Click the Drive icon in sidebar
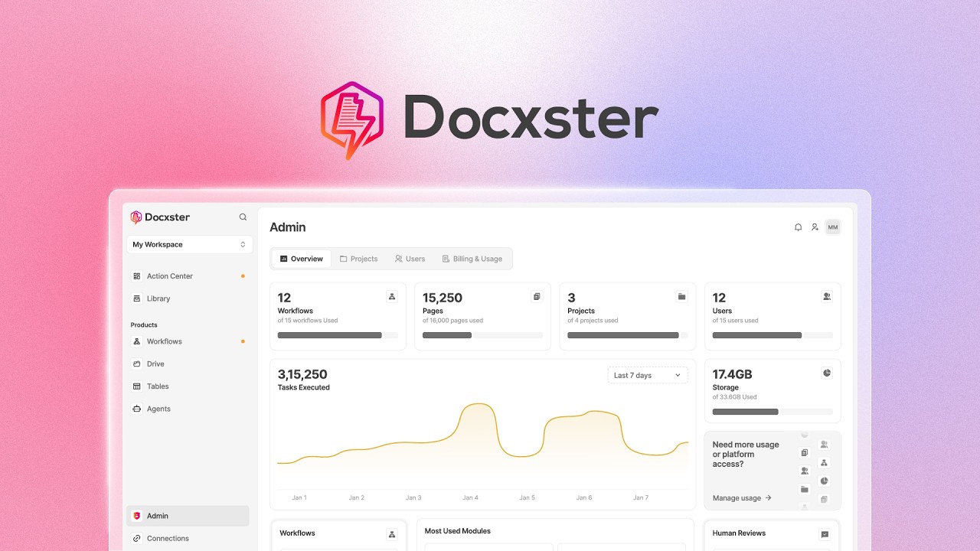The width and height of the screenshot is (980, 551). coord(136,364)
